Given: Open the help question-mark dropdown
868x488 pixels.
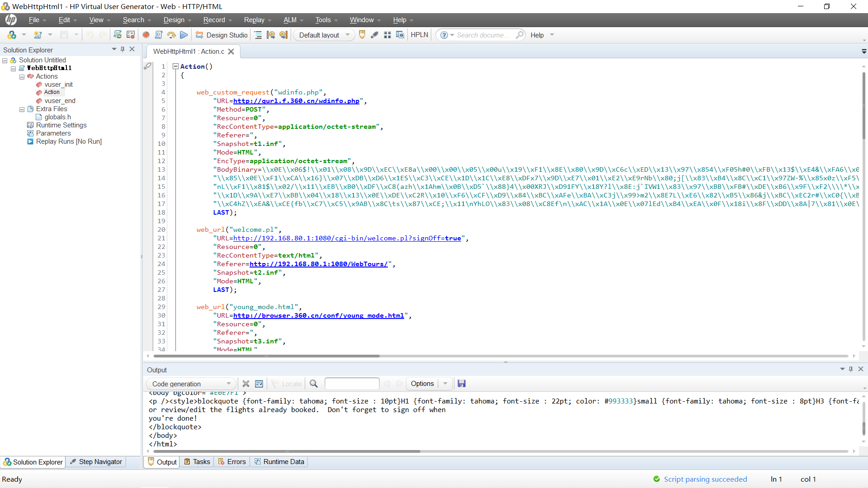Looking at the screenshot, I should tap(447, 35).
